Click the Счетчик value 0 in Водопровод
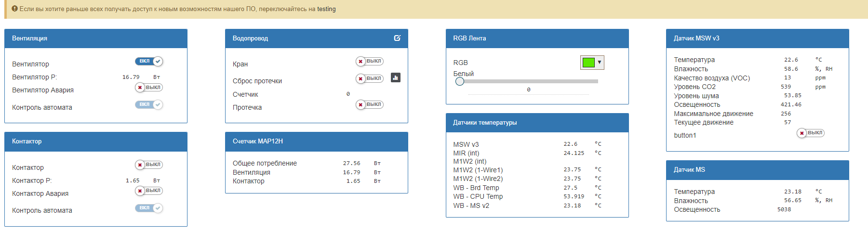Screen dimensions: 868x231 [x=348, y=94]
